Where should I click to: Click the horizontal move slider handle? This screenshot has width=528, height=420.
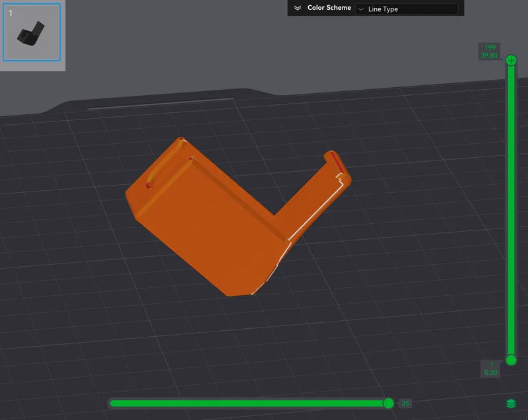(388, 403)
